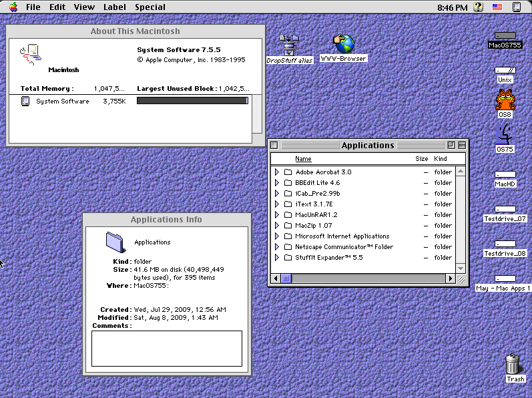The width and height of the screenshot is (532, 398).
Task: Click the MacZip 1.07 folder icon
Action: [288, 226]
